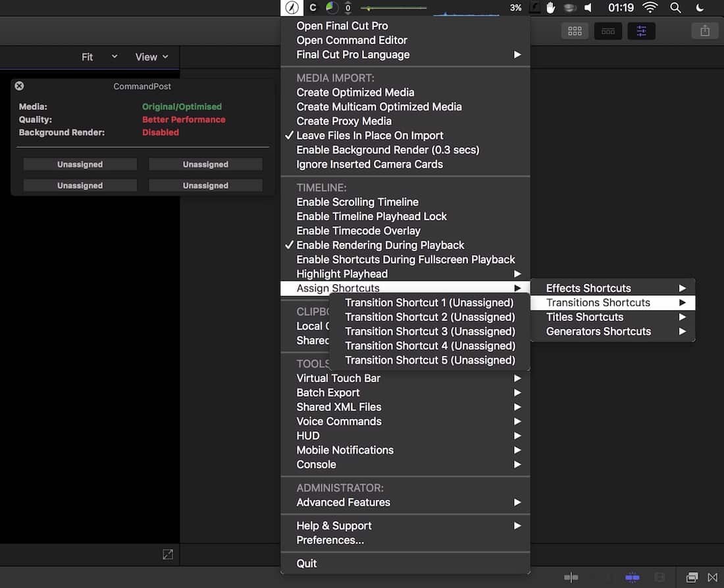The width and height of the screenshot is (724, 588).
Task: Select Transition Shortcut 5 (Unassigned)
Action: tap(429, 360)
